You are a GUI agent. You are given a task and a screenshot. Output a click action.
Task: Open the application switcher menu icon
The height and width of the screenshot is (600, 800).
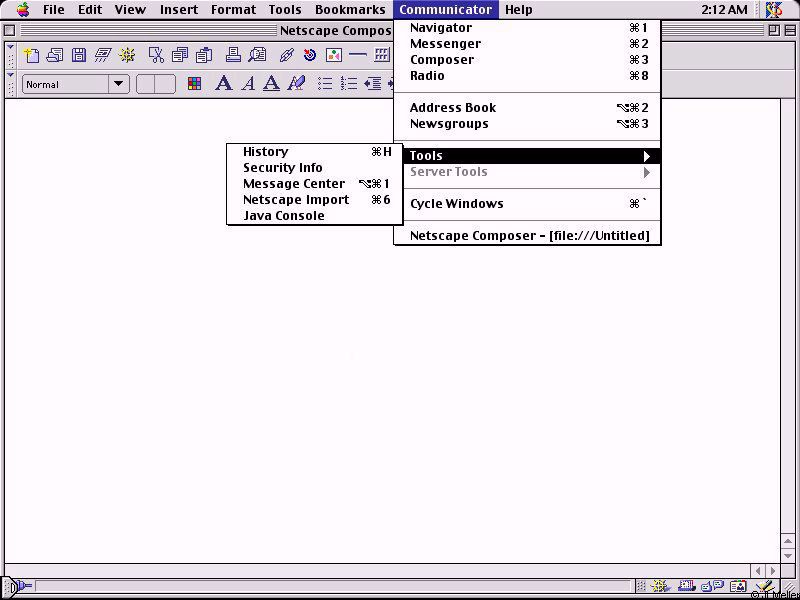click(774, 10)
